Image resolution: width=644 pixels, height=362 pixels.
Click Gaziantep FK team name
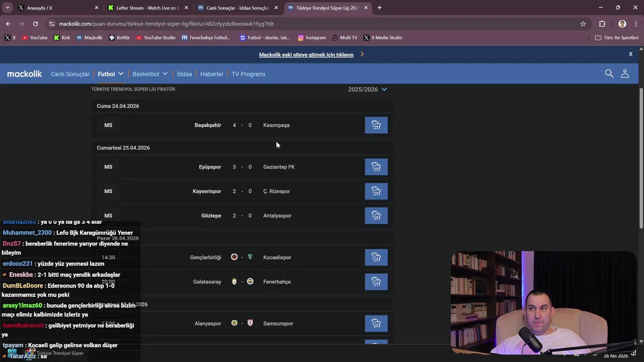click(279, 167)
